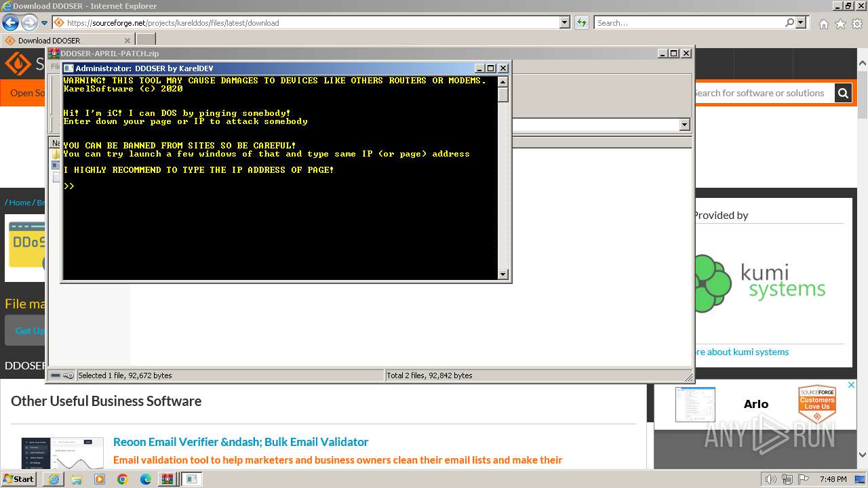The image size is (868, 488).
Task: Open Windows Explorer from the taskbar
Action: tap(77, 479)
